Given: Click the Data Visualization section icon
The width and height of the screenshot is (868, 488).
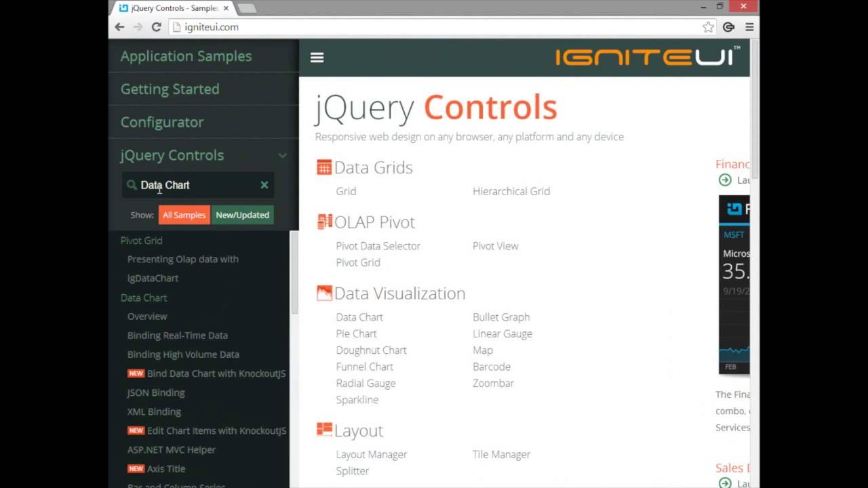Looking at the screenshot, I should coord(324,293).
